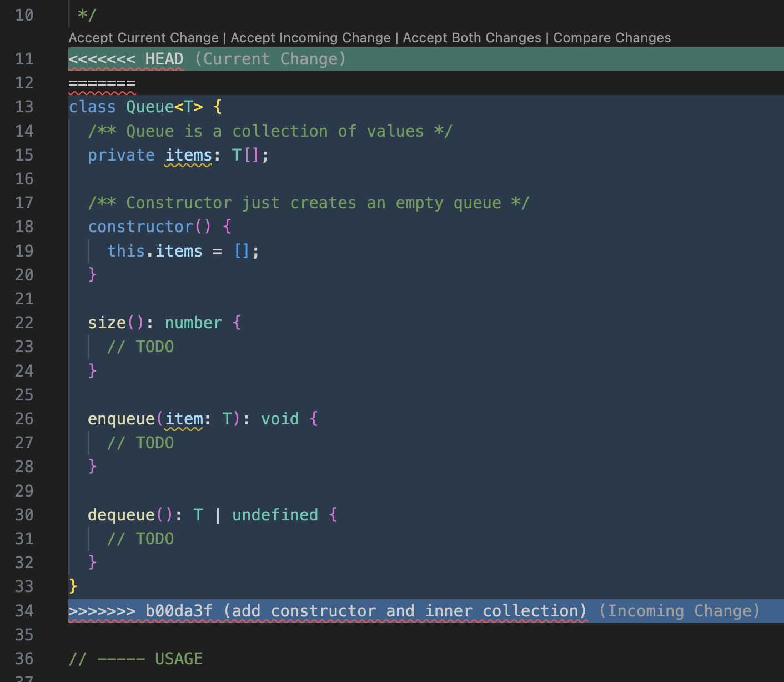Select the underlined items property on line 15
The width and height of the screenshot is (784, 682).
coord(188,155)
